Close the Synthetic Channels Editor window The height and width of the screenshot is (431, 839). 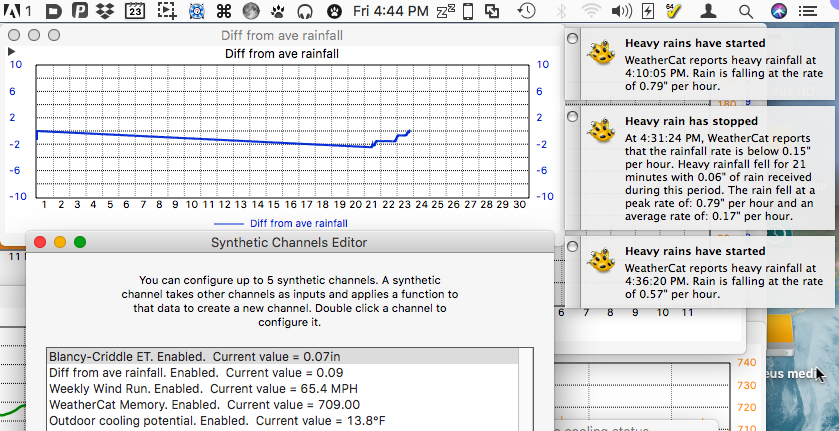40,242
